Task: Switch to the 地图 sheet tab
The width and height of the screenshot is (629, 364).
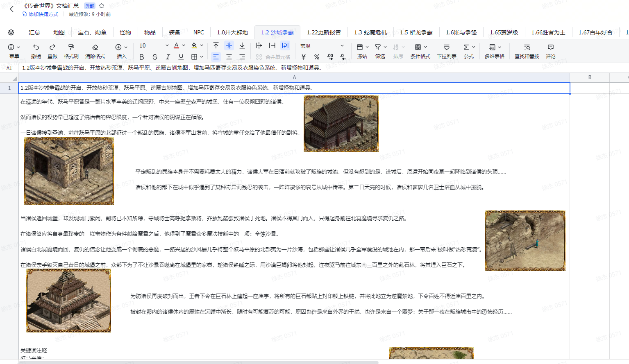Action: (59, 32)
